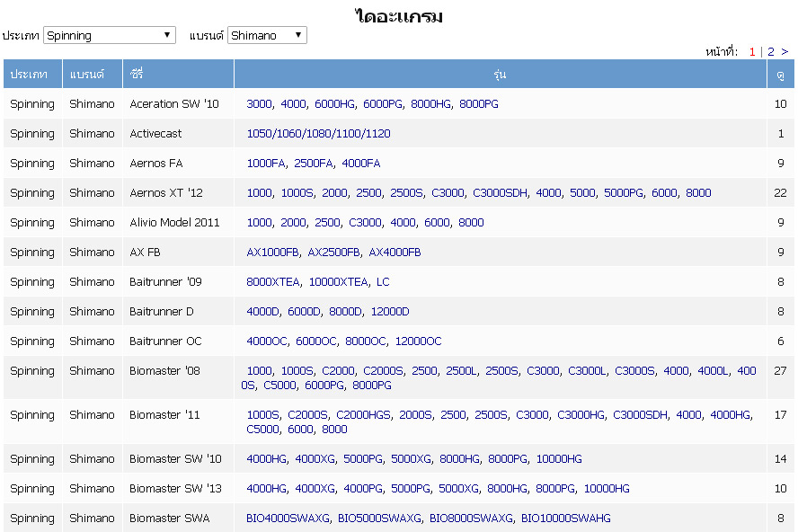The width and height of the screenshot is (798, 532).
Task: Open C5000 in the Biomaster '08 row
Action: pos(279,386)
